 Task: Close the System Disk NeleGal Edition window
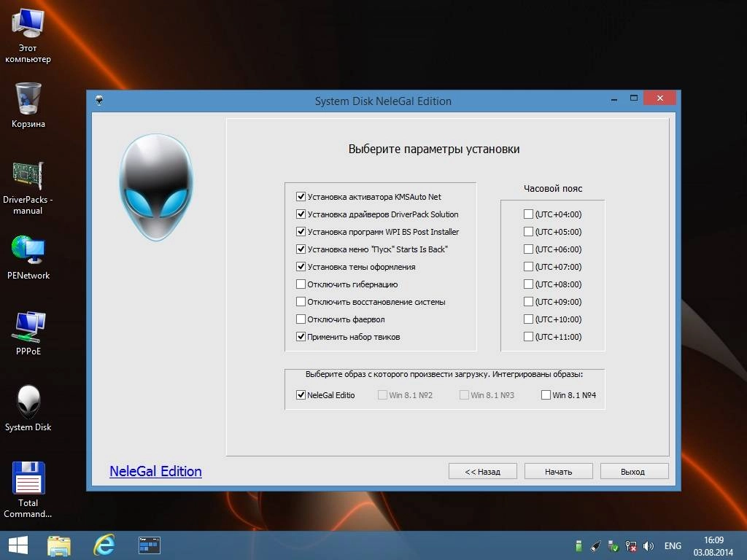(659, 98)
